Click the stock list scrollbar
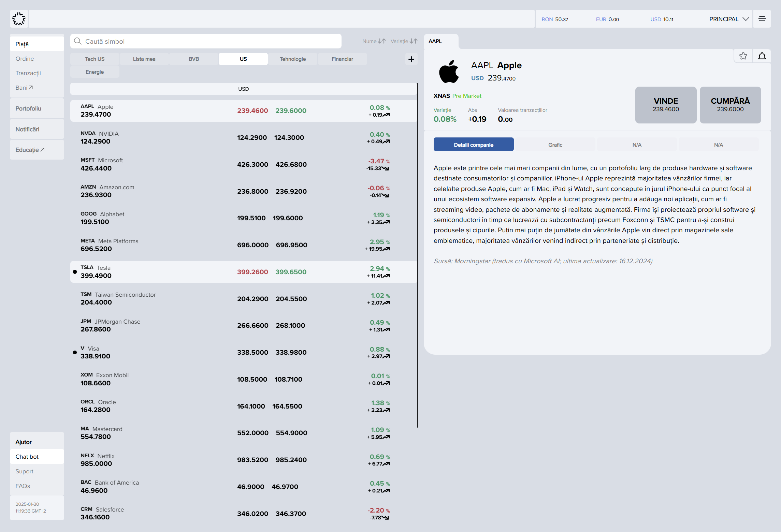The image size is (781, 532). click(x=417, y=255)
